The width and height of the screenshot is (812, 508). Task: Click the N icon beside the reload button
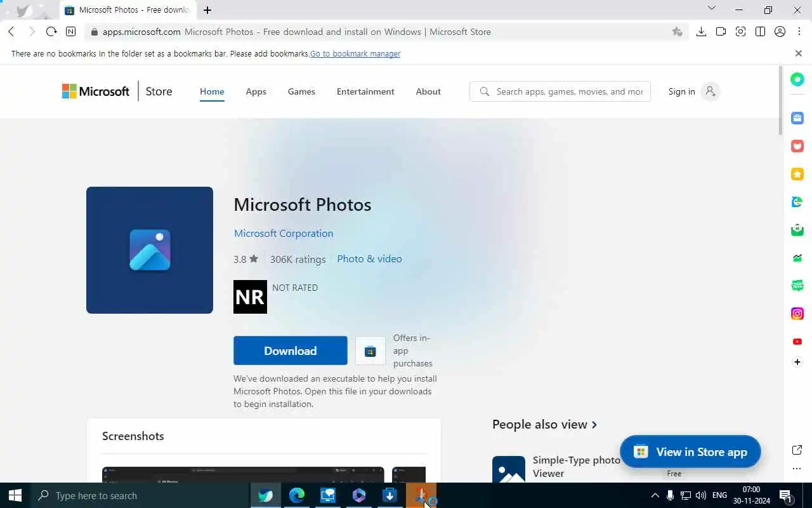[x=70, y=32]
